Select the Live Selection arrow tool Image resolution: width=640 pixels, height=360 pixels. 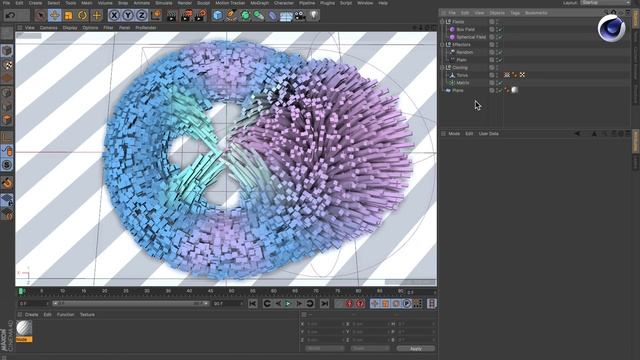40,16
